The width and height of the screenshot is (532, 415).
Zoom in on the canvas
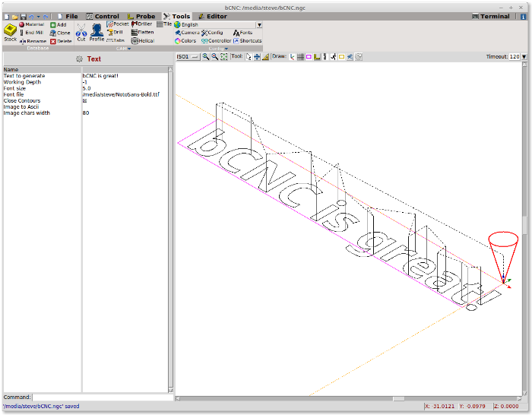point(206,57)
